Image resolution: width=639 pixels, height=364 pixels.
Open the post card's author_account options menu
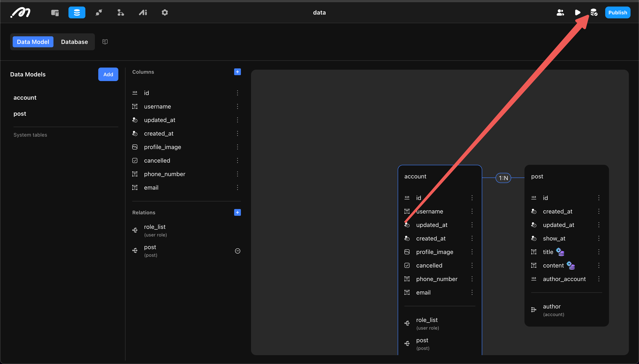click(599, 279)
